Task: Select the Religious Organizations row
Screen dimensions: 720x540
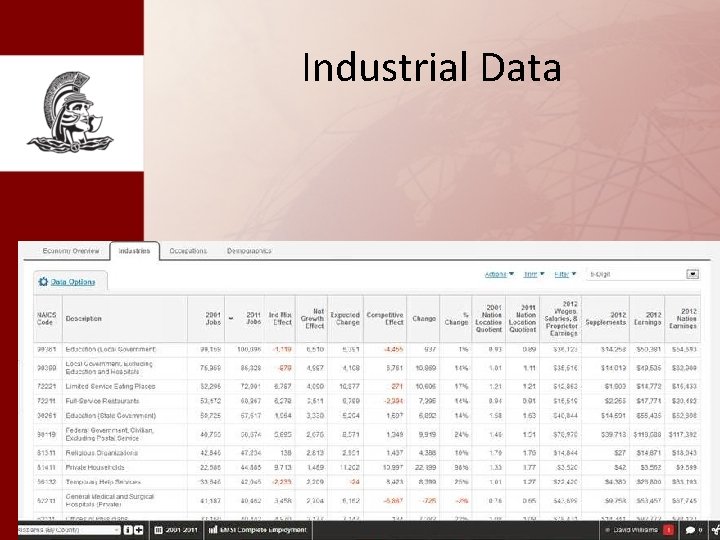Action: click(367, 453)
